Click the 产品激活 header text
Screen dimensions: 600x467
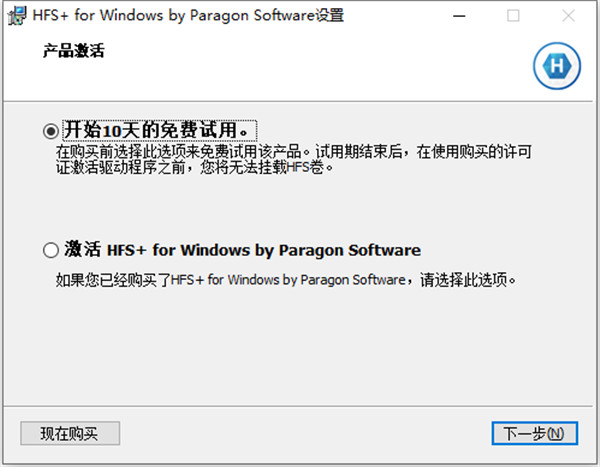pos(73,51)
